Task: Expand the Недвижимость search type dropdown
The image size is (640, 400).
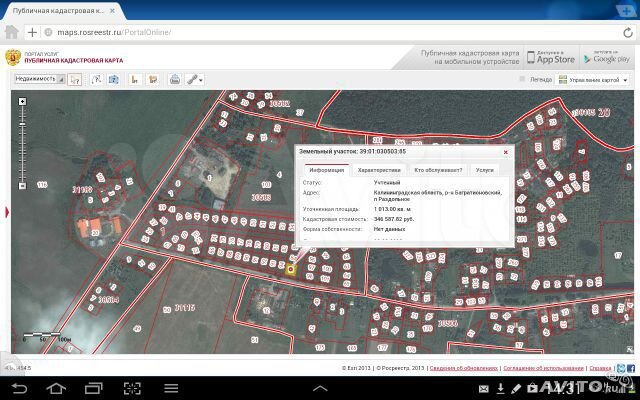Action: pyautogui.click(x=38, y=78)
